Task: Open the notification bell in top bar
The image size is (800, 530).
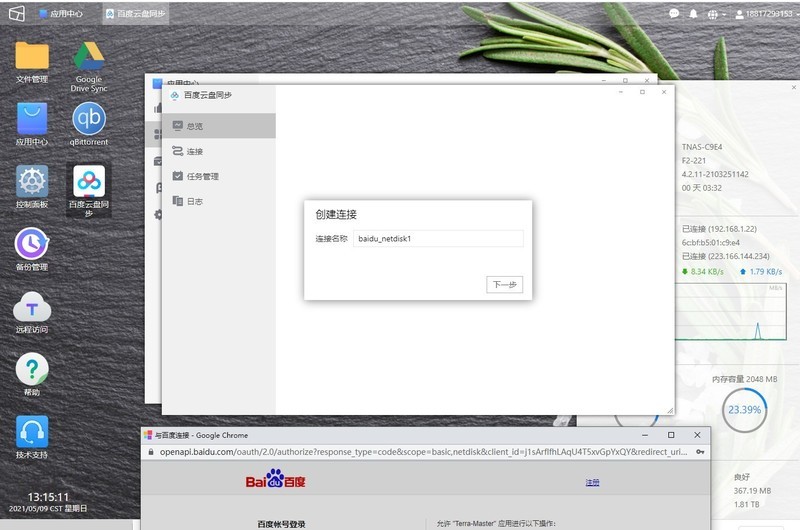Action: (x=693, y=14)
